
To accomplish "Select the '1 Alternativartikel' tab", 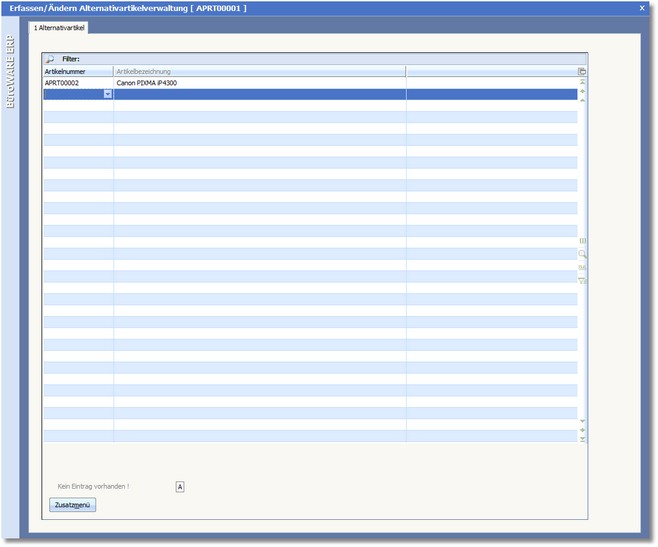I will point(60,28).
